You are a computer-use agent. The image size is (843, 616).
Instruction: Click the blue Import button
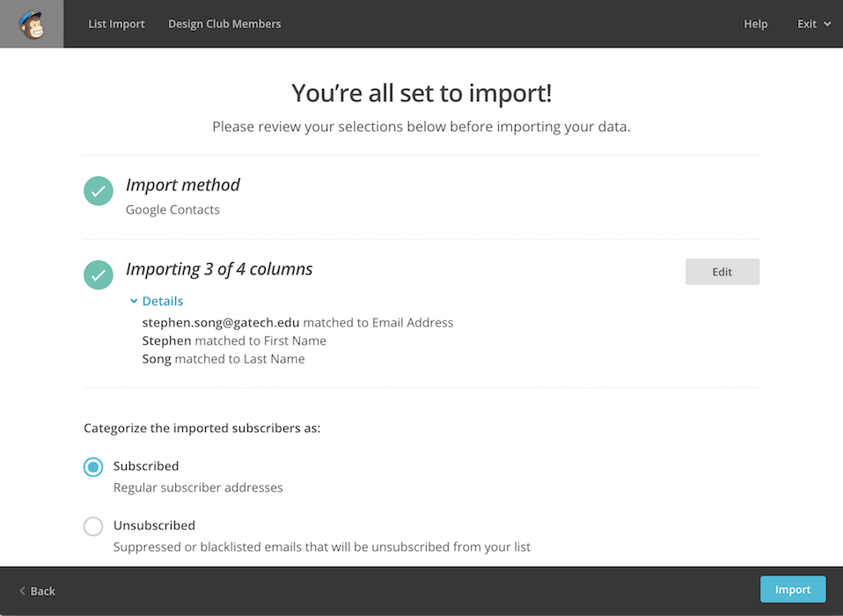(793, 589)
